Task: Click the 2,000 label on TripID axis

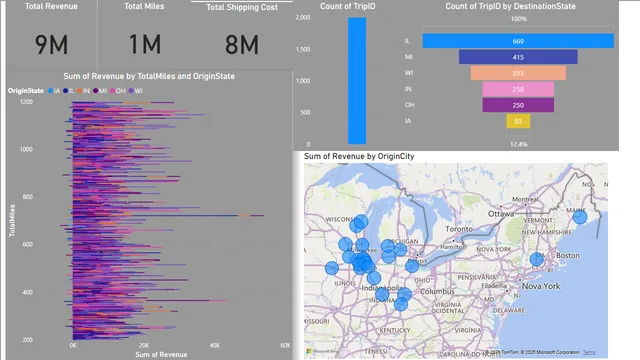Action: [x=303, y=18]
